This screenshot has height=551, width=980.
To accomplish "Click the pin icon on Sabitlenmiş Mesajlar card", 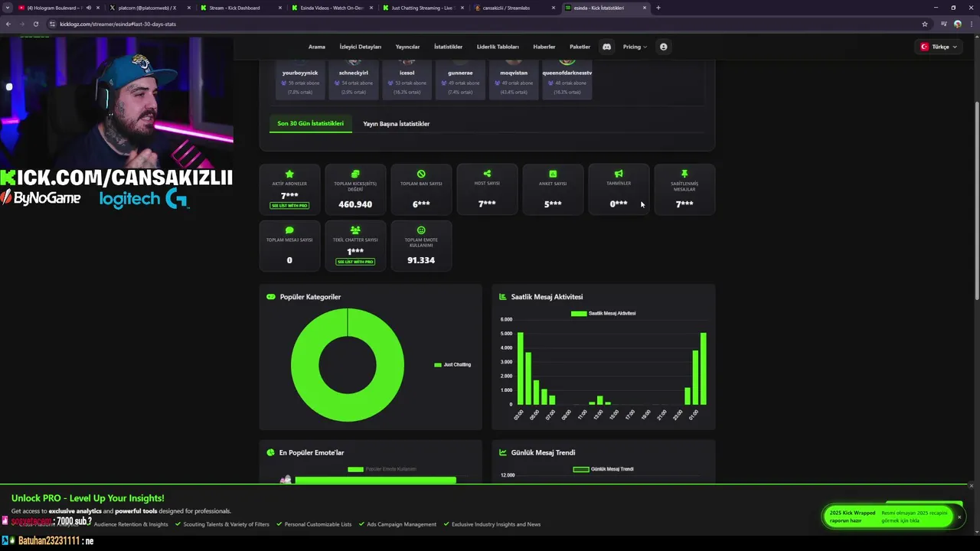I will [684, 174].
